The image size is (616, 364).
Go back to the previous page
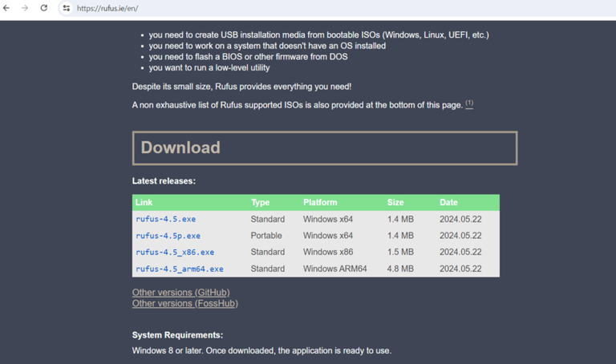point(7,8)
